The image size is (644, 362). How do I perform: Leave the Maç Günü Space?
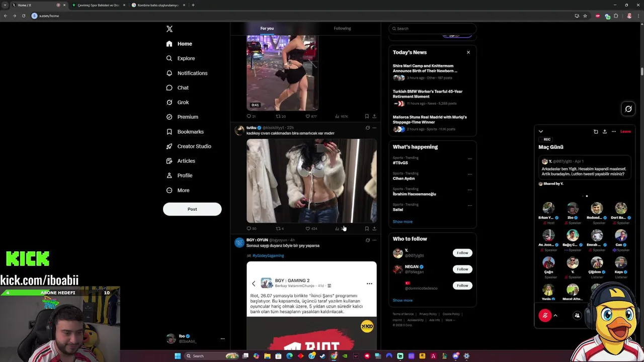625,132
